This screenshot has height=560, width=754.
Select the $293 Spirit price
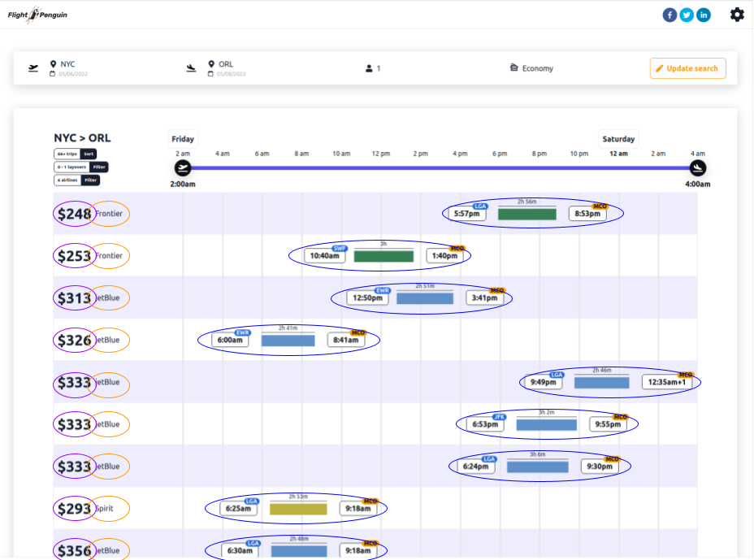click(x=74, y=509)
